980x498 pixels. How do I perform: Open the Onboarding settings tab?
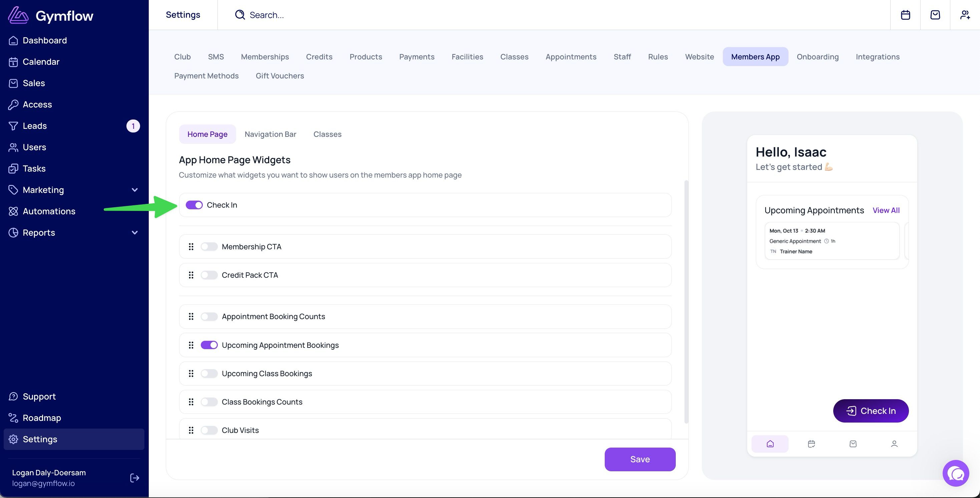click(818, 57)
